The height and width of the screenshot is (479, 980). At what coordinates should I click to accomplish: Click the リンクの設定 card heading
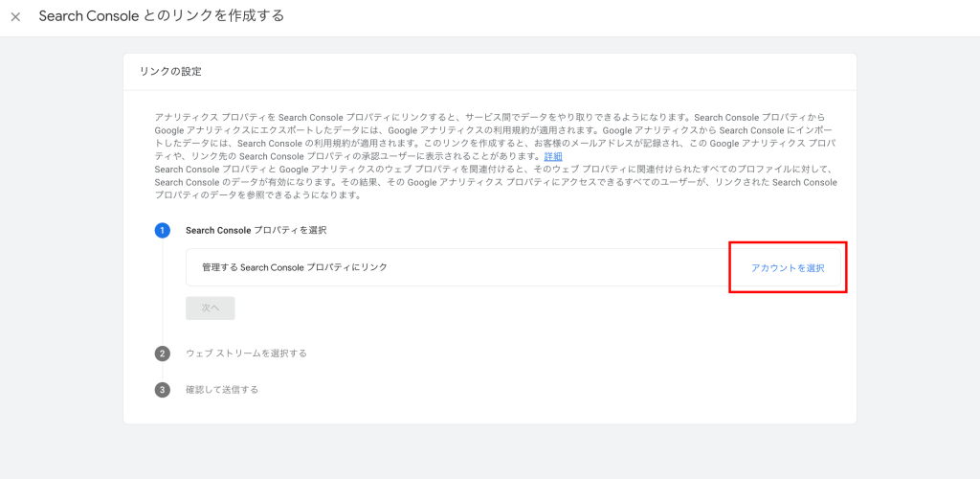coord(170,71)
